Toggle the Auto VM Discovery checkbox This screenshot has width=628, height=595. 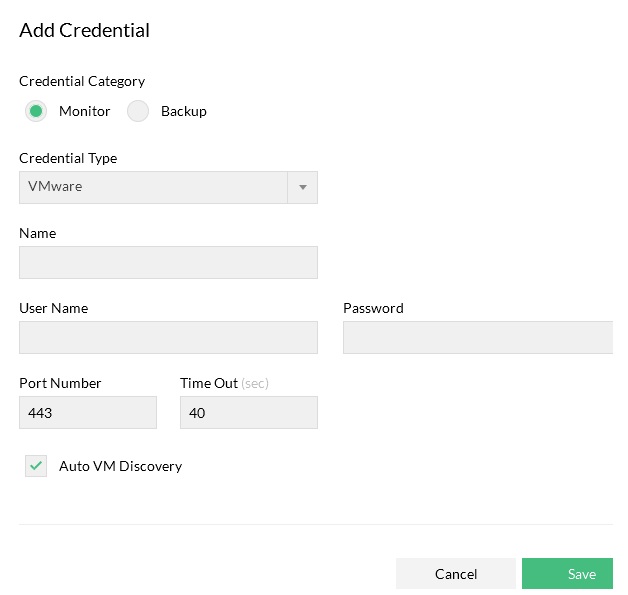pyautogui.click(x=36, y=466)
